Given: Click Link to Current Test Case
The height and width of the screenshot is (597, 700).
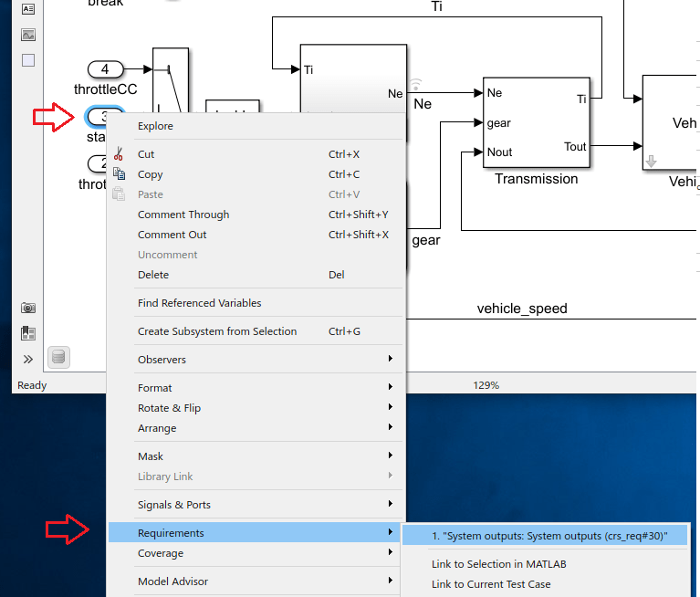Looking at the screenshot, I should click(x=491, y=584).
